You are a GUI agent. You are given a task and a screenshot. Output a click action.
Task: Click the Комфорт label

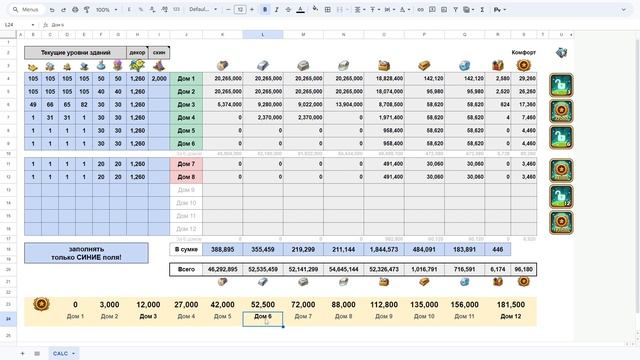click(523, 52)
